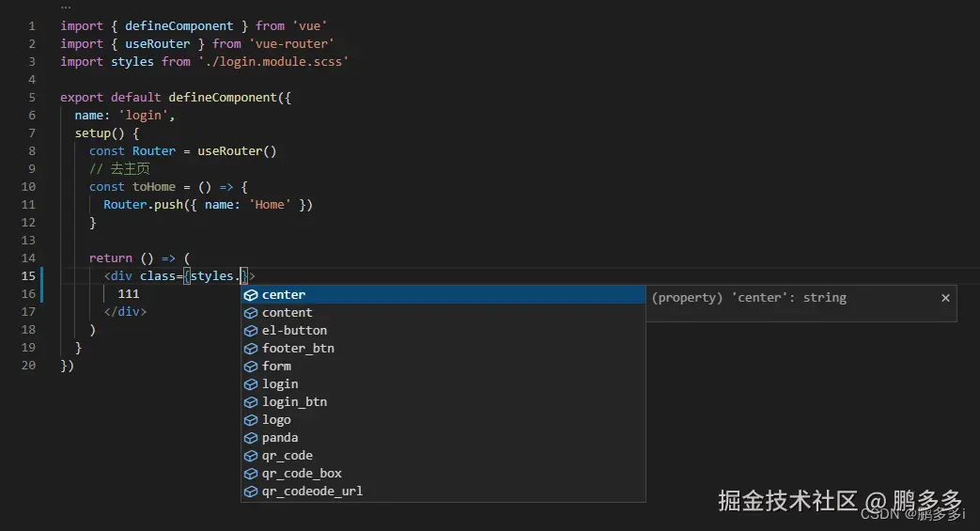980x531 pixels.
Task: Choose the 'qr_code' suggestion entry
Action: (443, 455)
